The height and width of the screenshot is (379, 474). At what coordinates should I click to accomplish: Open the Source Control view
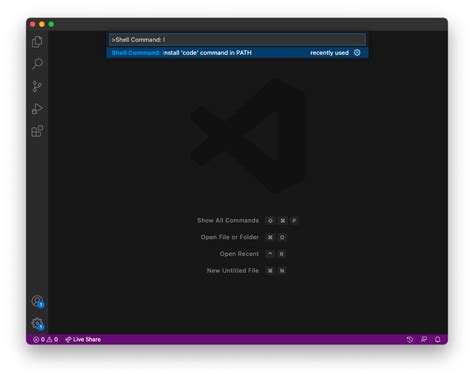[37, 86]
